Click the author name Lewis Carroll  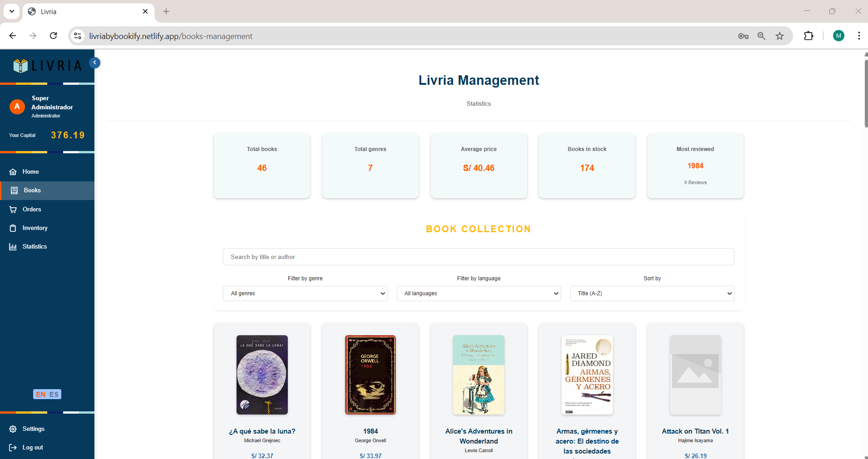(478, 451)
